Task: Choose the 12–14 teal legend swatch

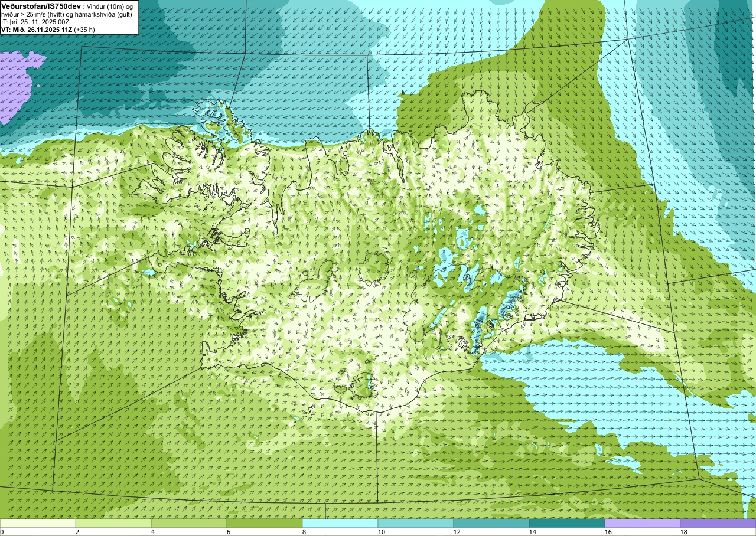Action: pos(491,523)
